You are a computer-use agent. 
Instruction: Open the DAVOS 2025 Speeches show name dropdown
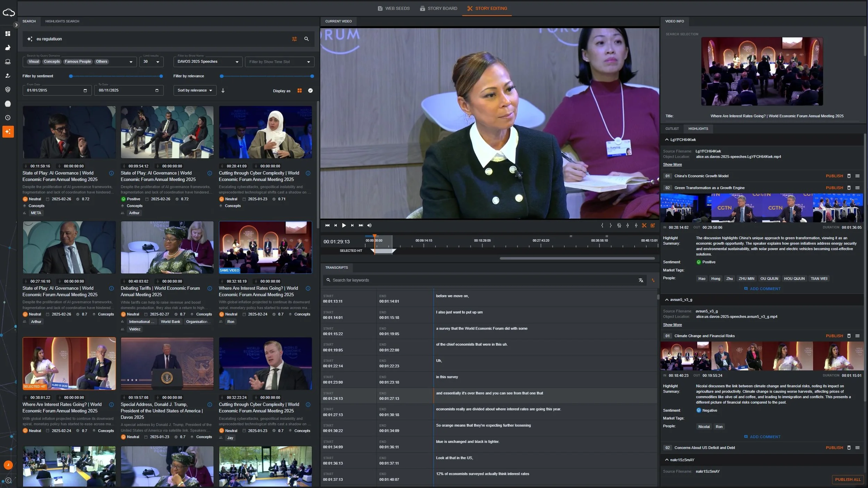click(x=207, y=61)
